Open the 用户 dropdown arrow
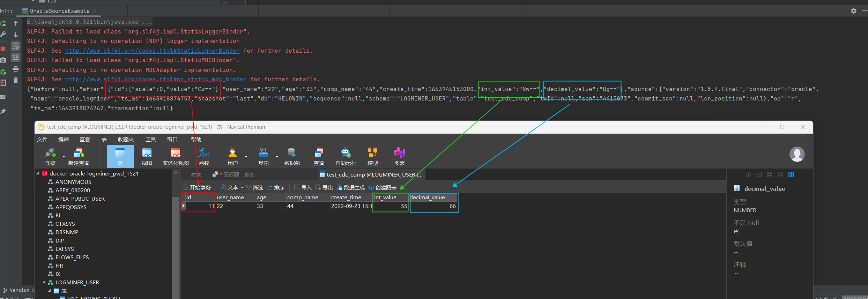 [x=246, y=157]
